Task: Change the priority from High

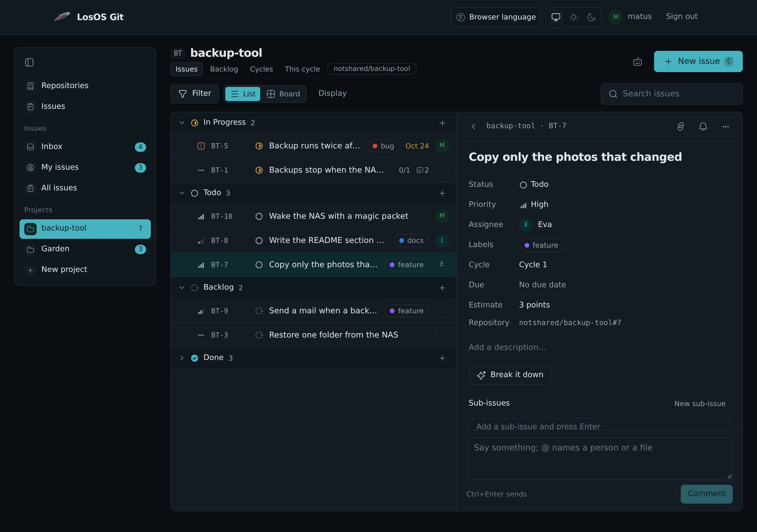Action: [534, 204]
